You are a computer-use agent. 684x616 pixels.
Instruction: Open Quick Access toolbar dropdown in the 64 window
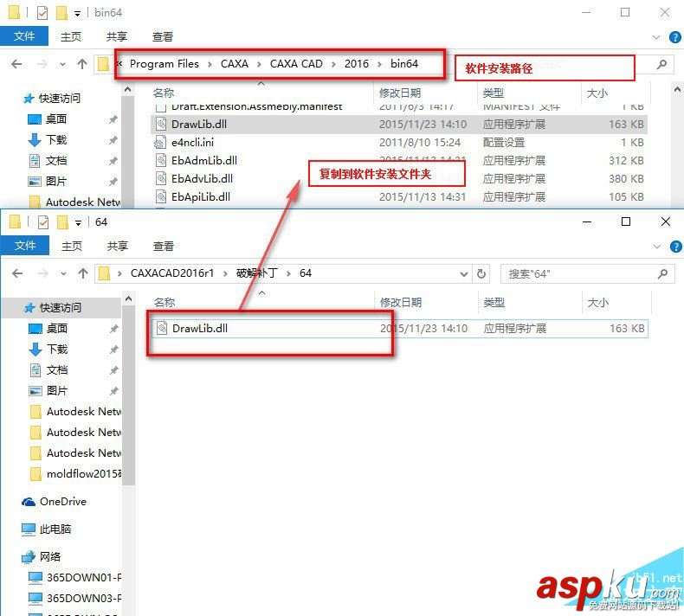(x=78, y=222)
